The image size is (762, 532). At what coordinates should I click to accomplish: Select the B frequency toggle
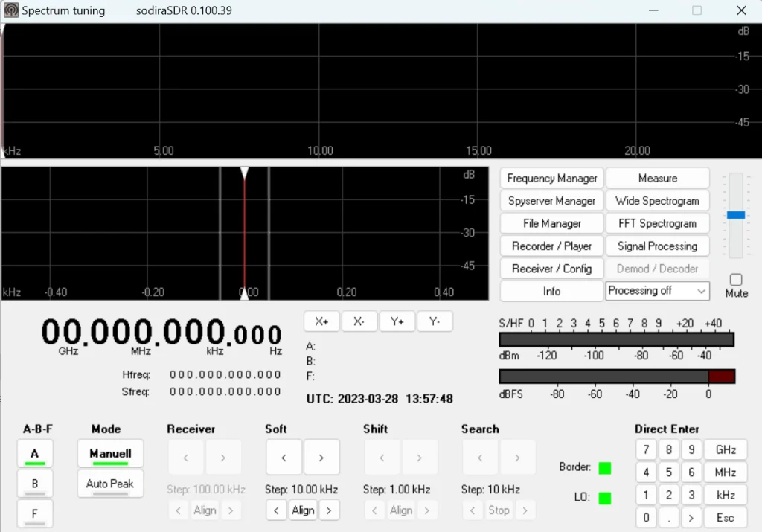pyautogui.click(x=34, y=484)
